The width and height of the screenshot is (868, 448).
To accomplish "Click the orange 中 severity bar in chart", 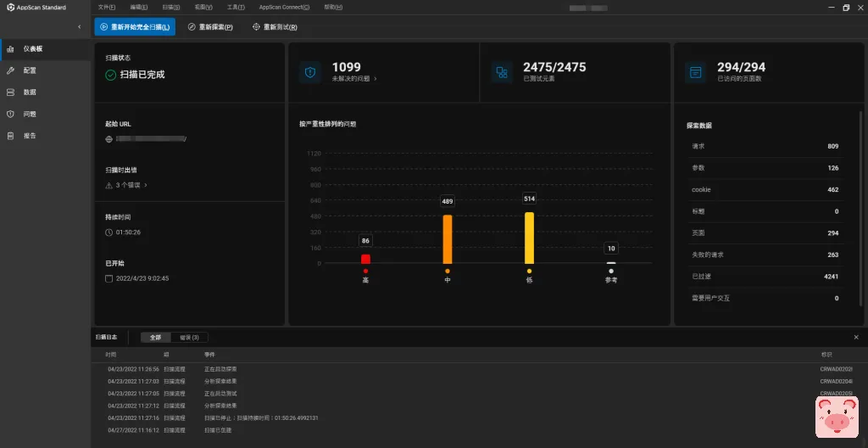I will coord(448,238).
